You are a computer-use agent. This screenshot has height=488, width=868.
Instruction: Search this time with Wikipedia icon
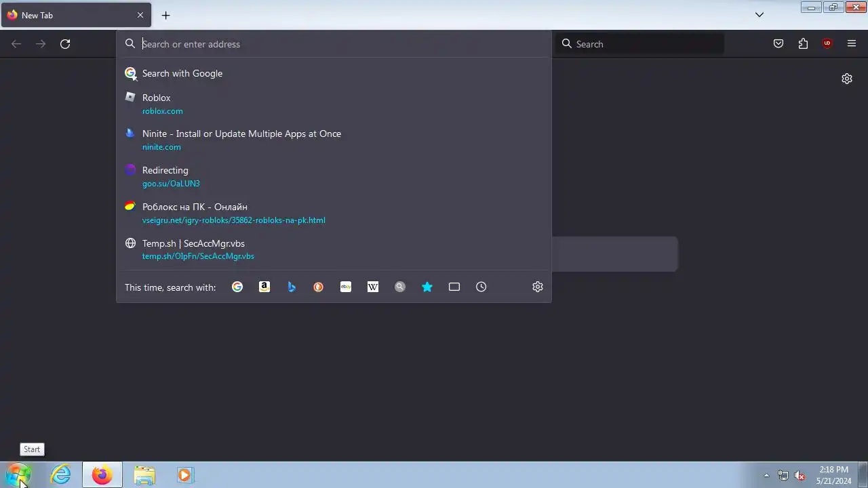click(373, 287)
